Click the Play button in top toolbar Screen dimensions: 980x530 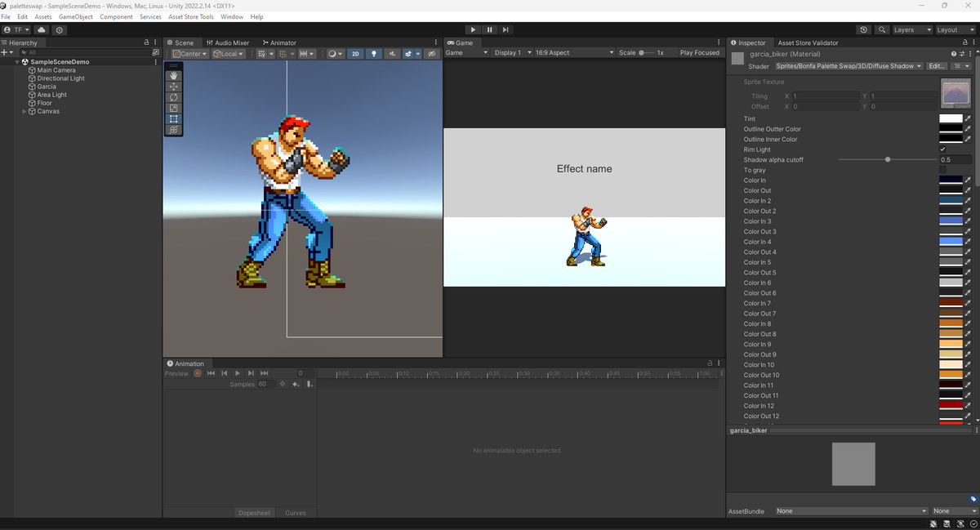pyautogui.click(x=473, y=29)
